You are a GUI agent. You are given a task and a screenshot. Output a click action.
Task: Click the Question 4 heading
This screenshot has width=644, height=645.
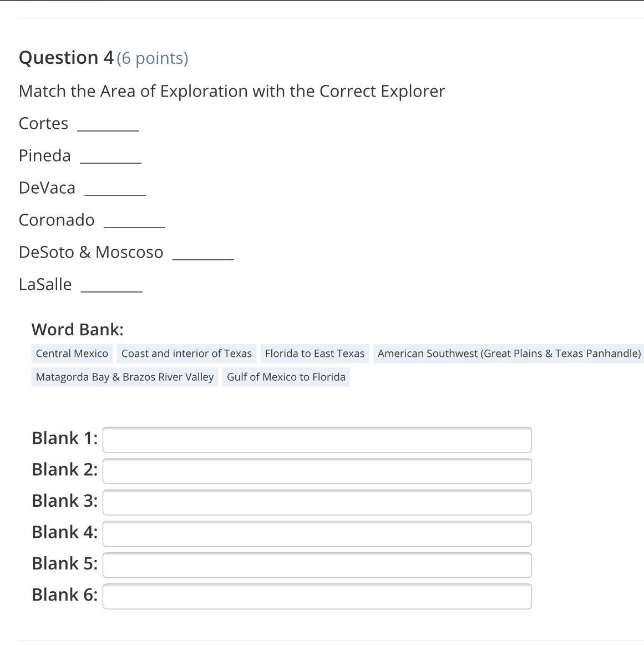pyautogui.click(x=66, y=58)
